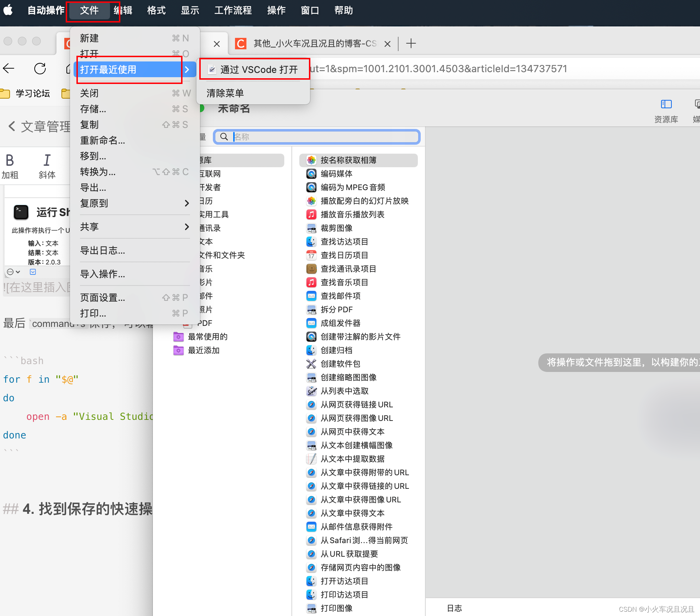The image size is (700, 616).
Task: Open the 格式 menu
Action: 156,10
